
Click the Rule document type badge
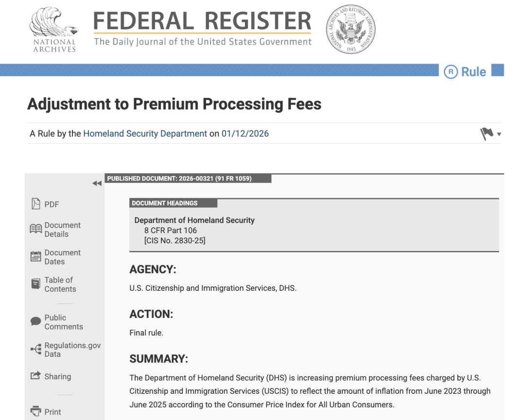465,72
